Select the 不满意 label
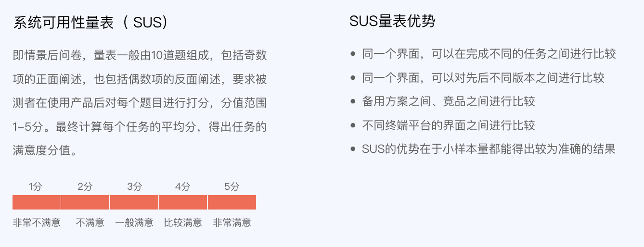This screenshot has width=644, height=247. pos(90,222)
